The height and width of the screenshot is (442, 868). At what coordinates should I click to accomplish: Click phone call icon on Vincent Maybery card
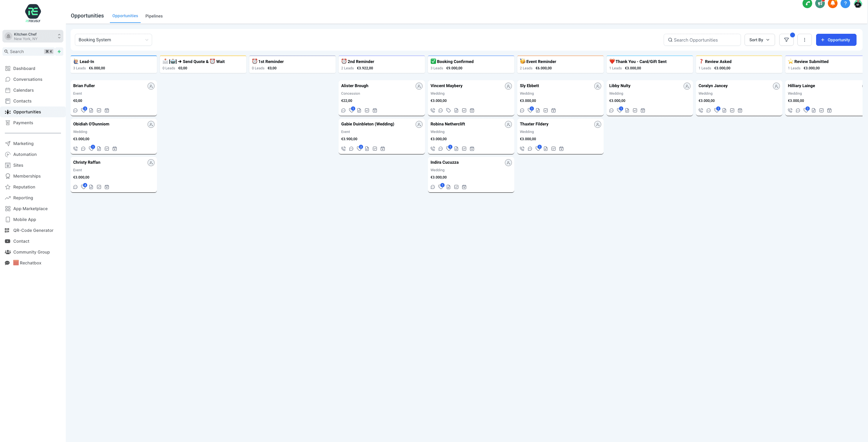click(x=433, y=110)
